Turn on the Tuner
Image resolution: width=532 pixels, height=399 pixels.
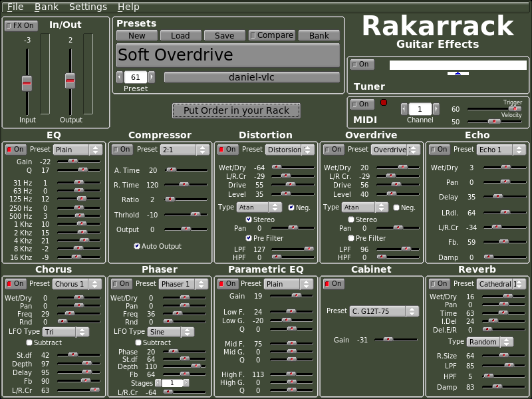362,65
